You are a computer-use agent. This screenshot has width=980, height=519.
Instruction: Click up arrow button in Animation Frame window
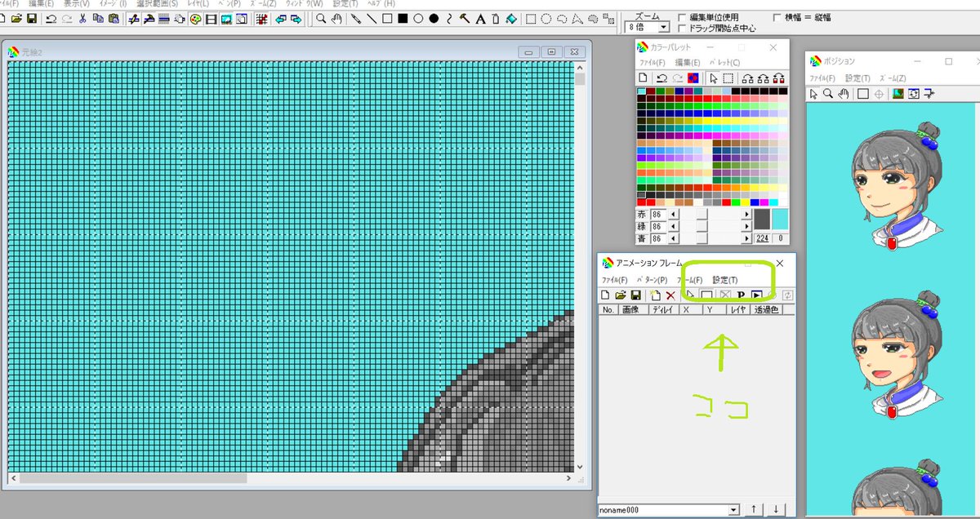755,509
